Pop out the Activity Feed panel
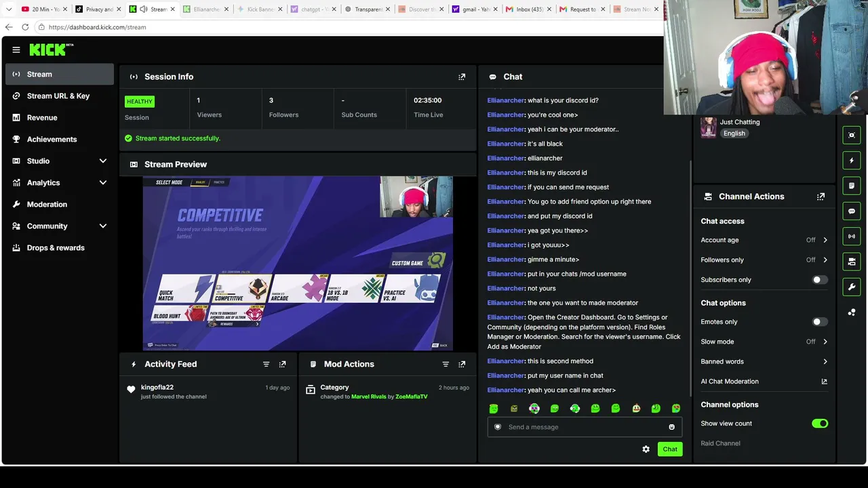Image resolution: width=868 pixels, height=488 pixels. pos(282,364)
